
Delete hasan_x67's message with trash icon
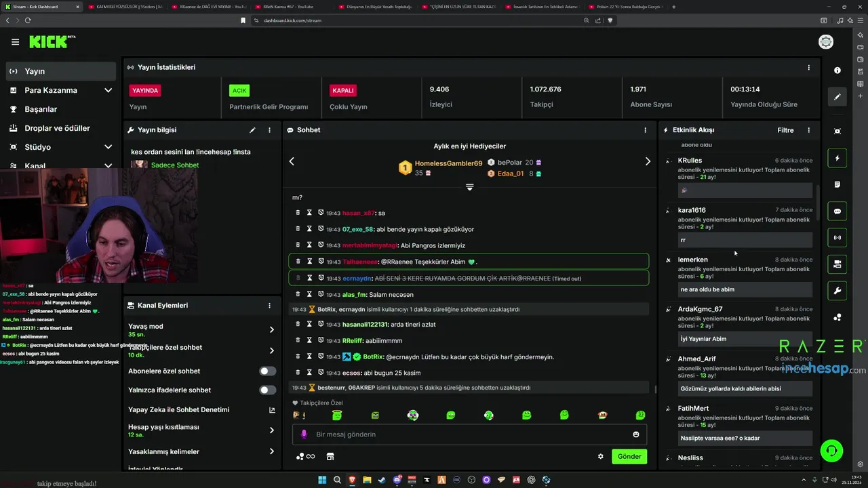coord(298,213)
